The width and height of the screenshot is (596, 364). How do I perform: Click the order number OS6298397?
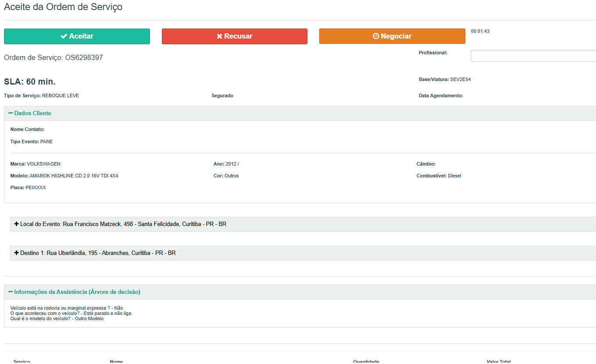[84, 58]
